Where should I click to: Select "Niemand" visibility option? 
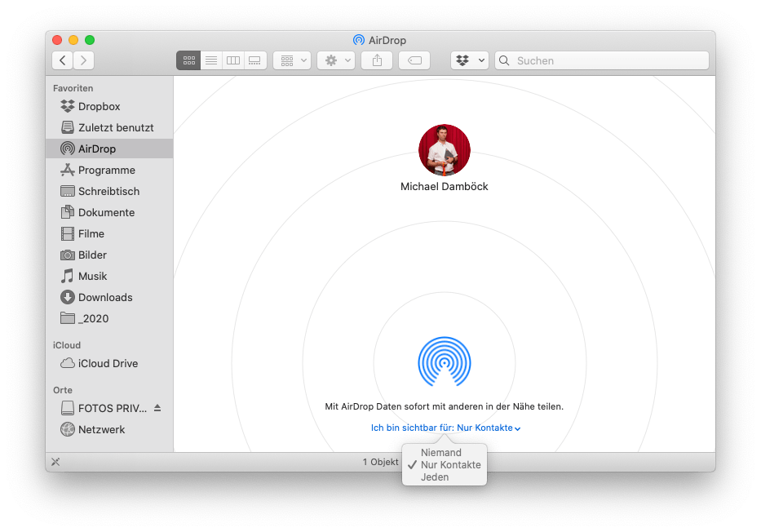click(x=440, y=452)
